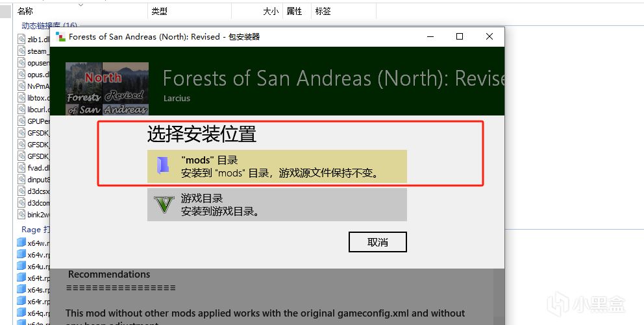Select the x64q archive icon
Image resolution: width=644 pixels, height=325 pixels.
pos(21,313)
